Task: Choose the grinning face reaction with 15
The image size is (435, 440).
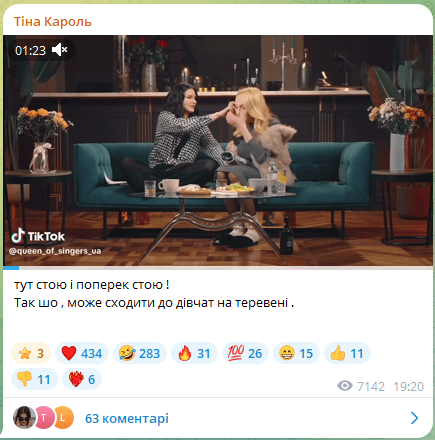Action: [x=296, y=353]
